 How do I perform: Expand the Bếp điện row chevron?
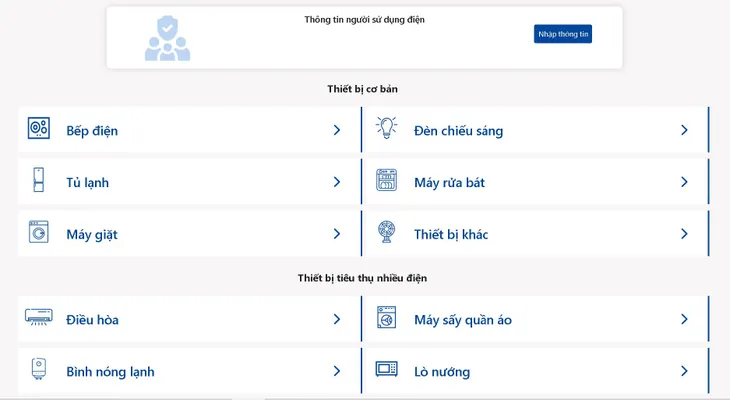[337, 130]
